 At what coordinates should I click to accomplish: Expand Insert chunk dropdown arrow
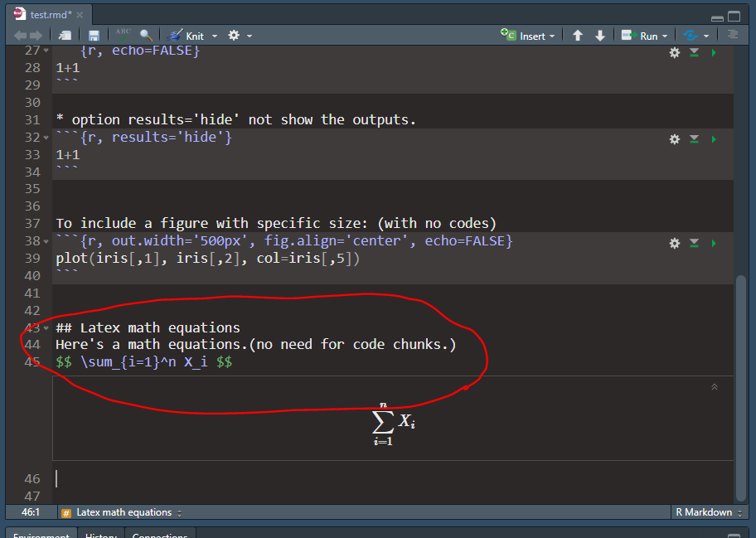pyautogui.click(x=552, y=36)
